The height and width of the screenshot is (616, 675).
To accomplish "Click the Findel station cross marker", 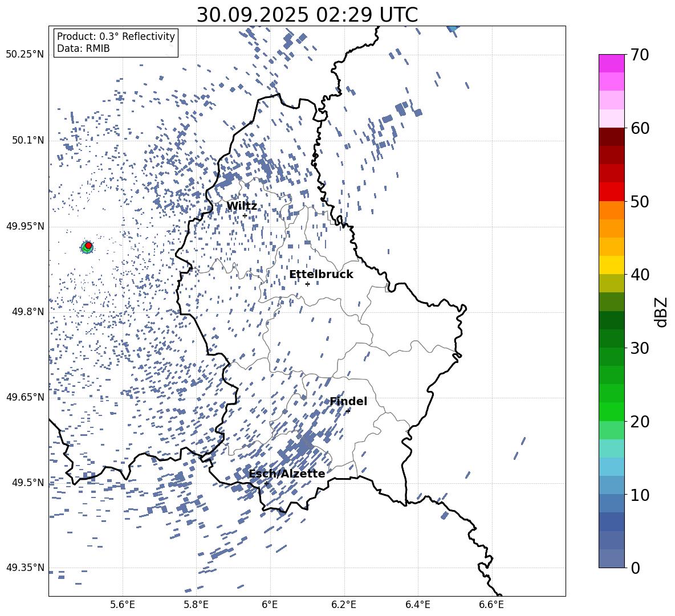I will pos(348,411).
